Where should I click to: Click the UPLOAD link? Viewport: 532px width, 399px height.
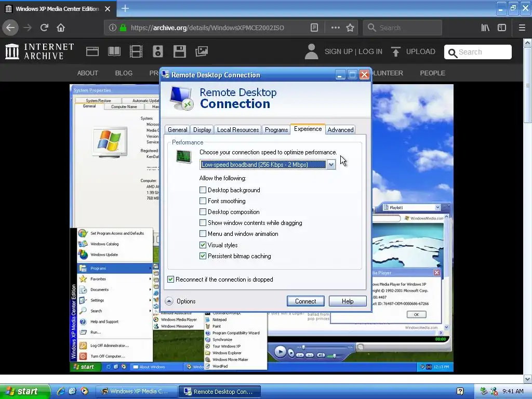point(420,51)
